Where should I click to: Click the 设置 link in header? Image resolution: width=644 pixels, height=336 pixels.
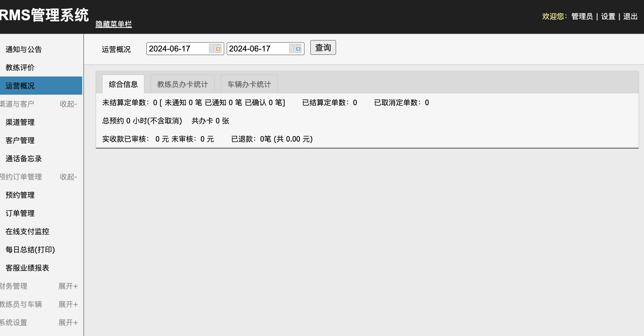(x=608, y=17)
